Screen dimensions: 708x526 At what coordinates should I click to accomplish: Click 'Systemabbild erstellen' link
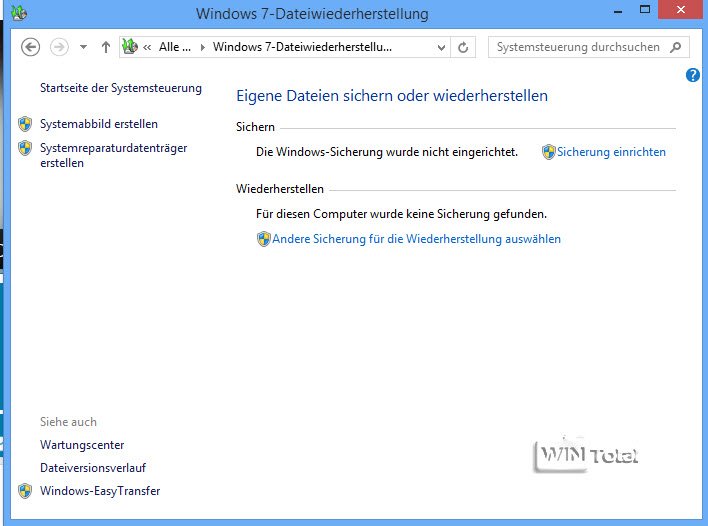[x=99, y=124]
